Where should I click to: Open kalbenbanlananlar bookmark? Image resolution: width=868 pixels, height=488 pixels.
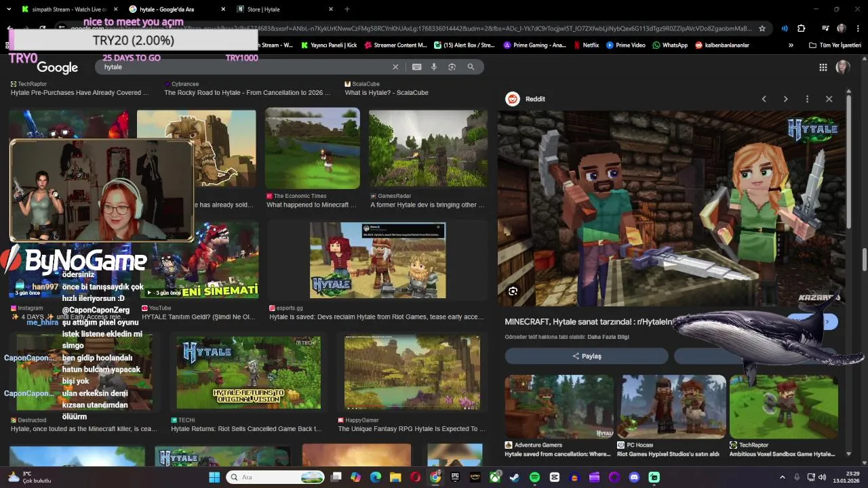click(x=722, y=45)
